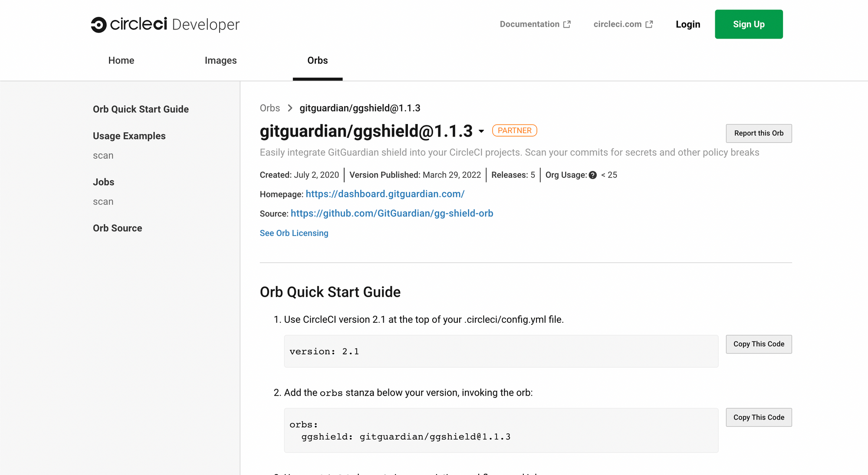Screen dimensions: 868x475
Task: Copy the version 2.1 code snippet
Action: pyautogui.click(x=758, y=344)
